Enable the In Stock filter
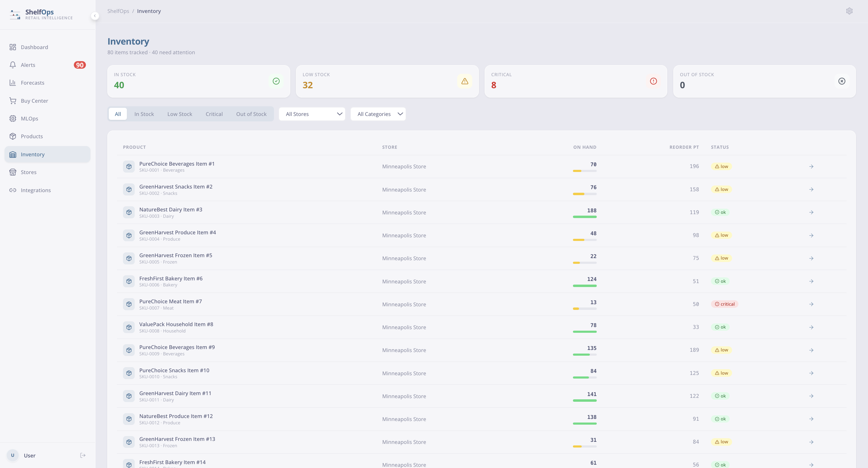The height and width of the screenshot is (468, 868). (144, 114)
